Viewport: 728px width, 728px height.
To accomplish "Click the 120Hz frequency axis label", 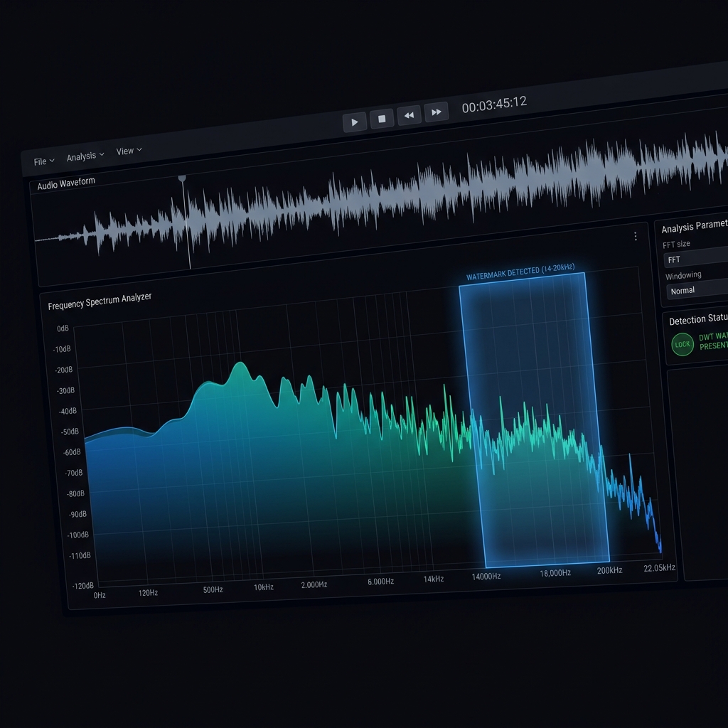I will 148,592.
